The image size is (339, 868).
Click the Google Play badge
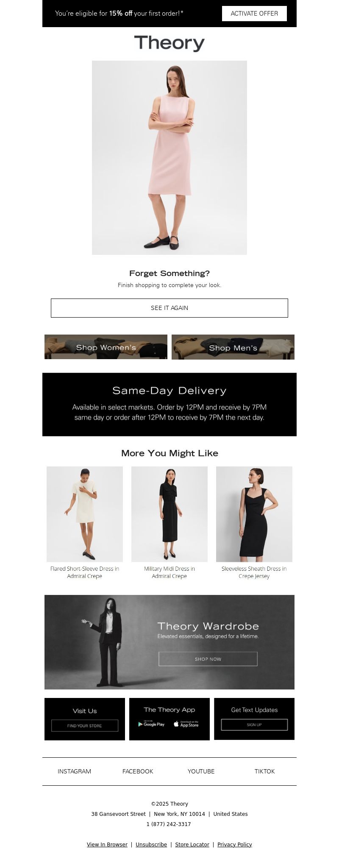(x=151, y=724)
